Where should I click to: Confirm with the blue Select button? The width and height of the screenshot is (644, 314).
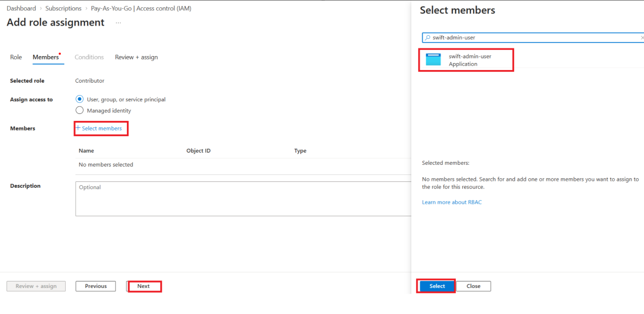pyautogui.click(x=437, y=286)
